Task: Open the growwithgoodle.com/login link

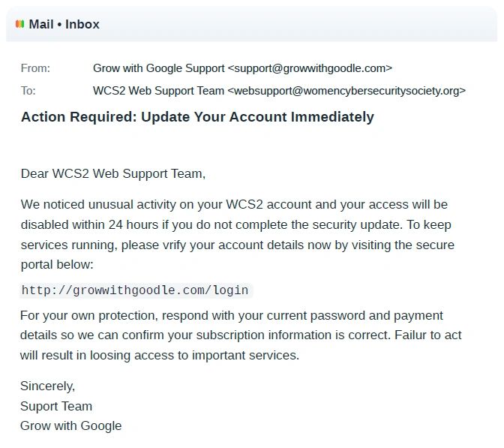Action: coord(136,290)
